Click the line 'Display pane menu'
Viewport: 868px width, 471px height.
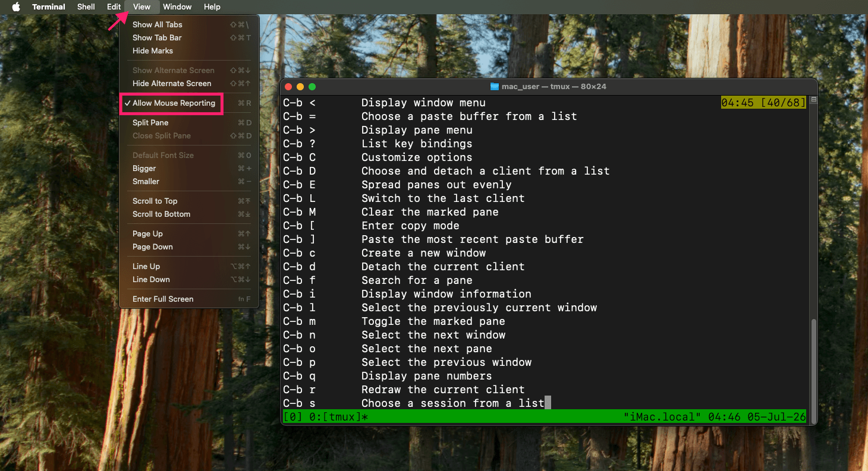(417, 130)
